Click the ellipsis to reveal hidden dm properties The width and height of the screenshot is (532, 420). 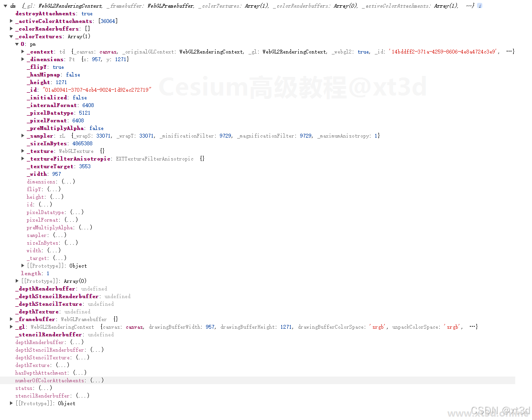[x=470, y=6]
